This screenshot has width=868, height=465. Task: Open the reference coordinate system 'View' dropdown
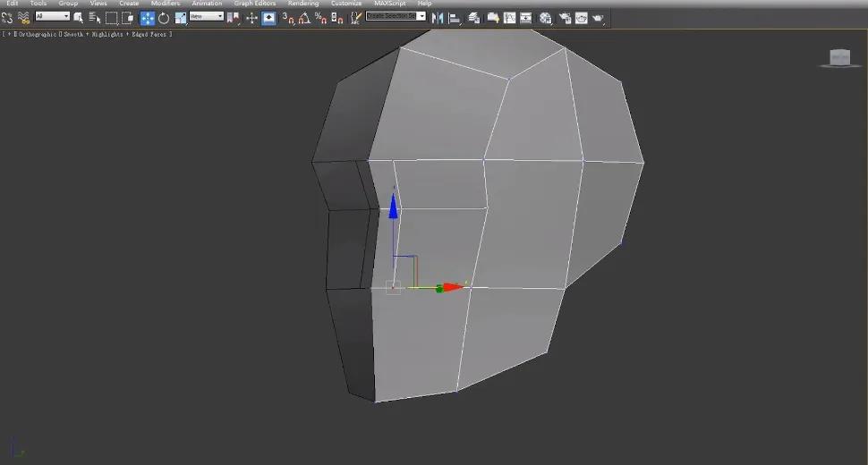[207, 17]
